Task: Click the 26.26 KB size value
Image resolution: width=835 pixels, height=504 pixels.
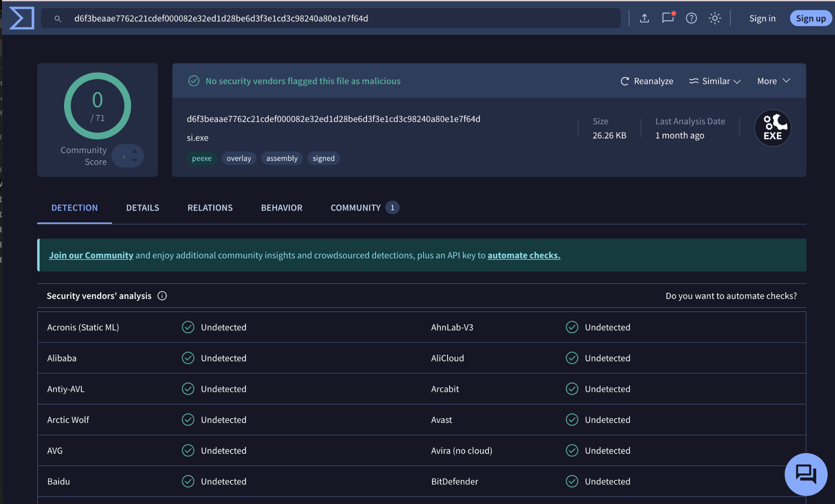Action: click(x=609, y=135)
